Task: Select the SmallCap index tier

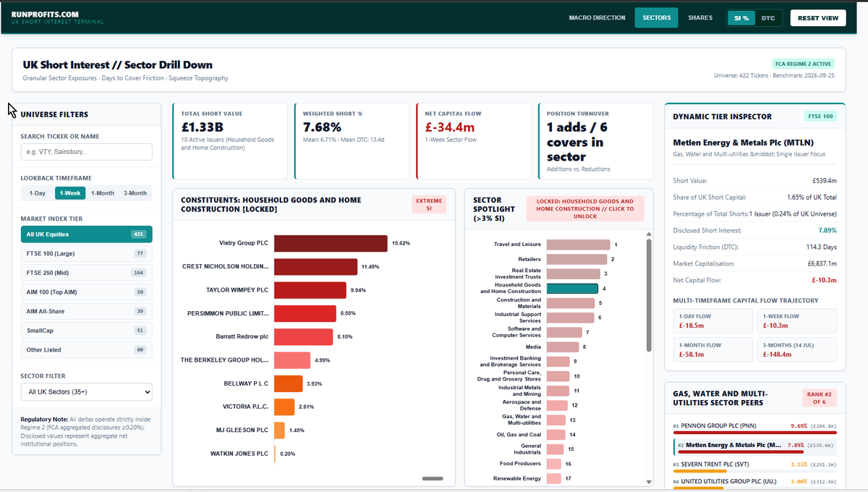Action: click(87, 330)
